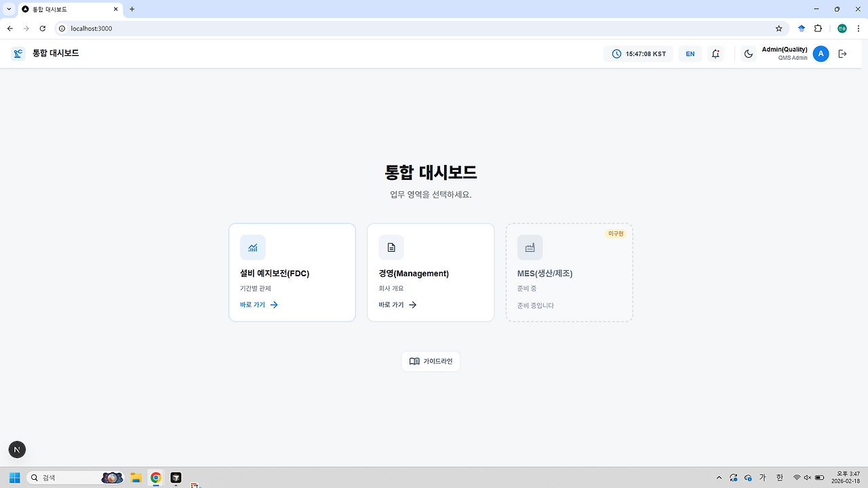The image size is (868, 488).
Task: Click the 15:47:08 KST clock display
Action: coord(638,54)
